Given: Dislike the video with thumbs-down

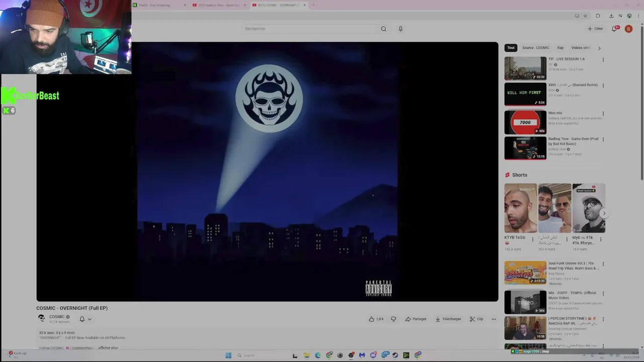Looking at the screenshot, I should (x=393, y=319).
